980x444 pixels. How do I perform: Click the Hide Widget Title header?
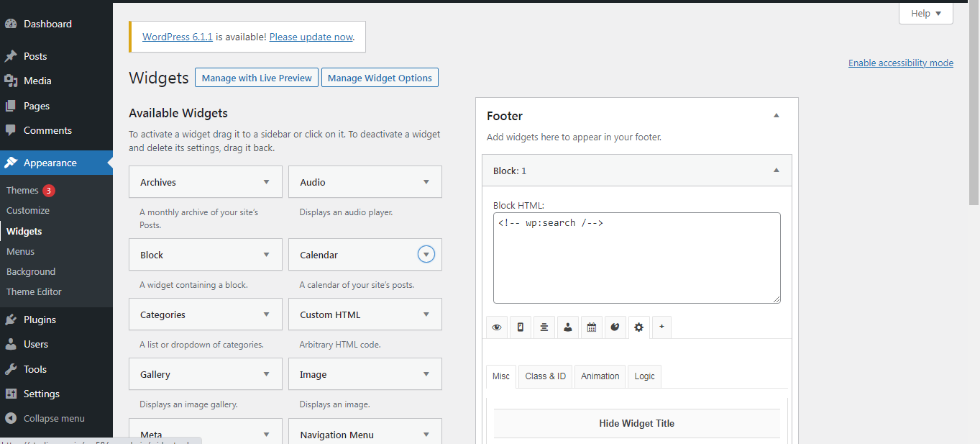(637, 423)
